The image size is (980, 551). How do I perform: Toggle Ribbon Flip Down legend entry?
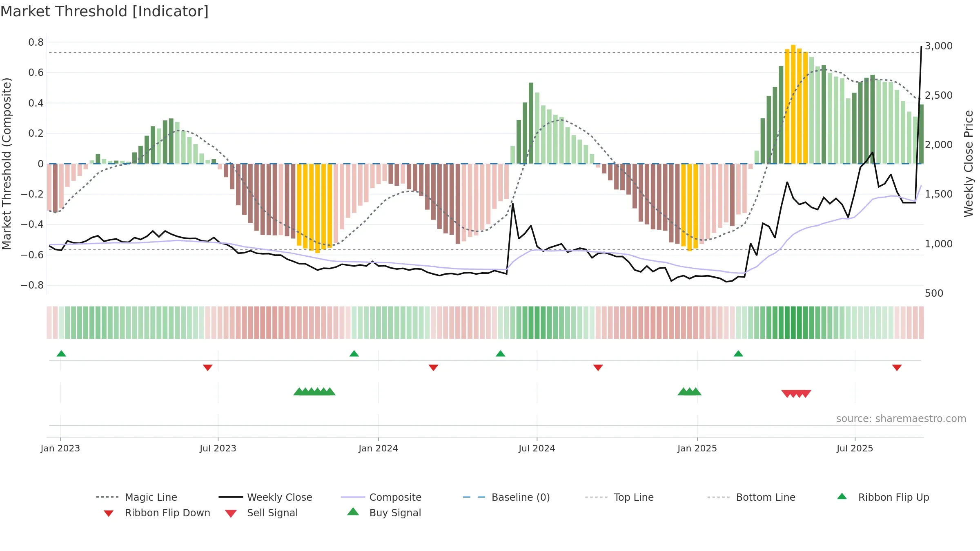click(x=156, y=513)
